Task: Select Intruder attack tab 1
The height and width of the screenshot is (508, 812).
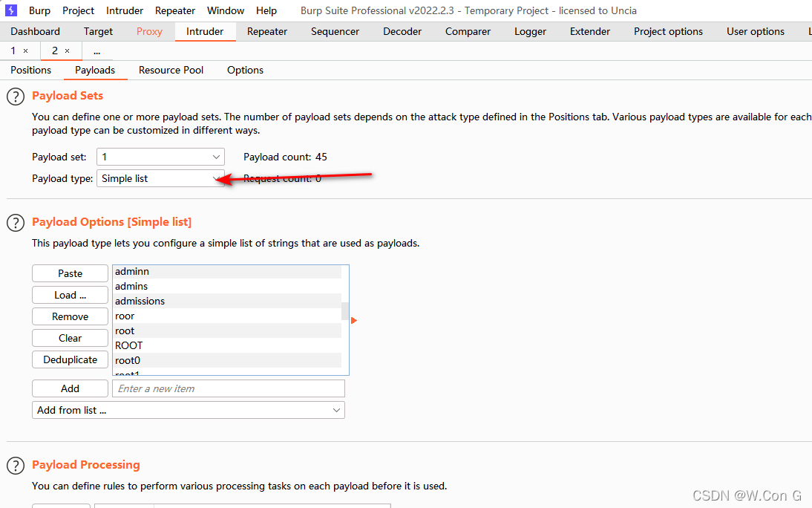Action: click(x=13, y=51)
